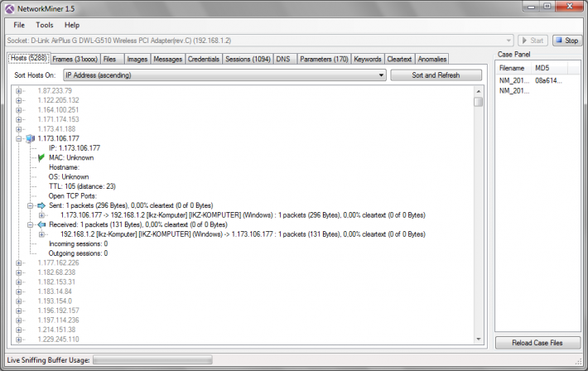Select host 1.193.154.0 in the tree
Viewport: 588px width, 371px height.
[55, 301]
